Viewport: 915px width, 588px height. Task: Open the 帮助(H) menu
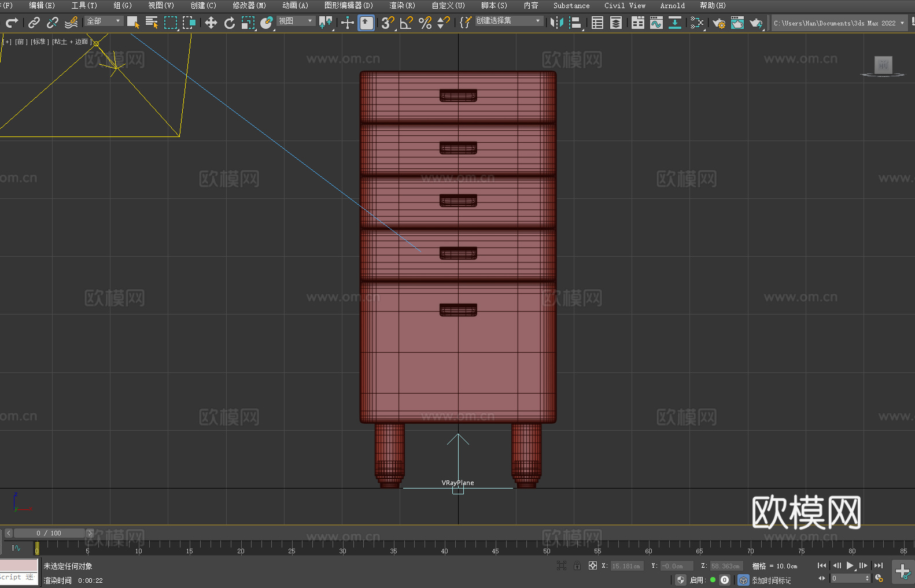pos(713,5)
